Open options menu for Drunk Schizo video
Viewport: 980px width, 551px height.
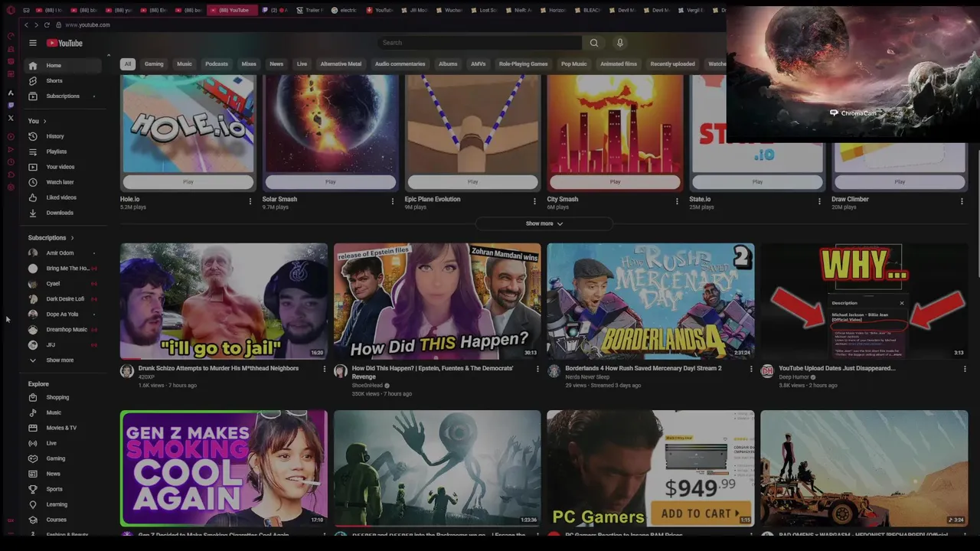pyautogui.click(x=324, y=370)
